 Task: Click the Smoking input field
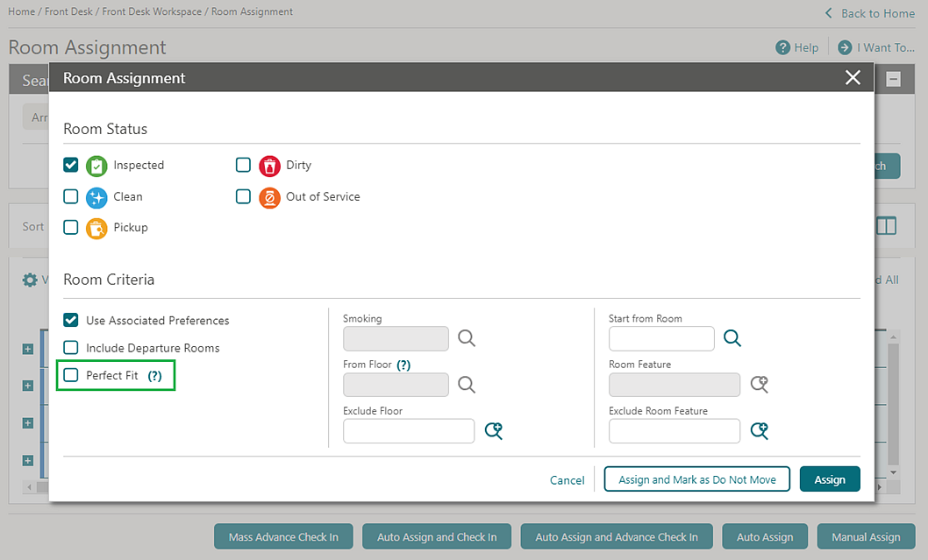point(396,338)
